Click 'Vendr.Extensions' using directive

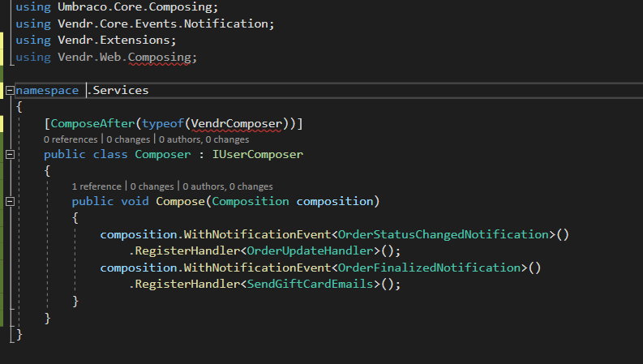pyautogui.click(x=114, y=41)
